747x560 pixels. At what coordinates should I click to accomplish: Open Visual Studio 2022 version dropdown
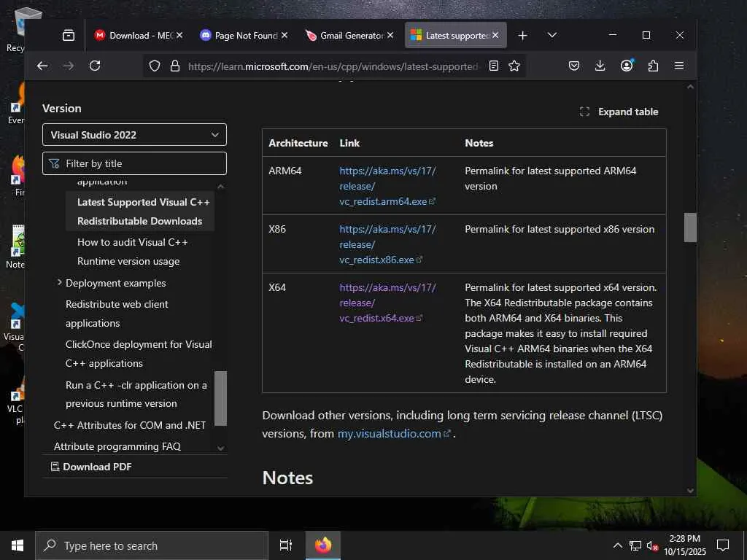point(134,135)
